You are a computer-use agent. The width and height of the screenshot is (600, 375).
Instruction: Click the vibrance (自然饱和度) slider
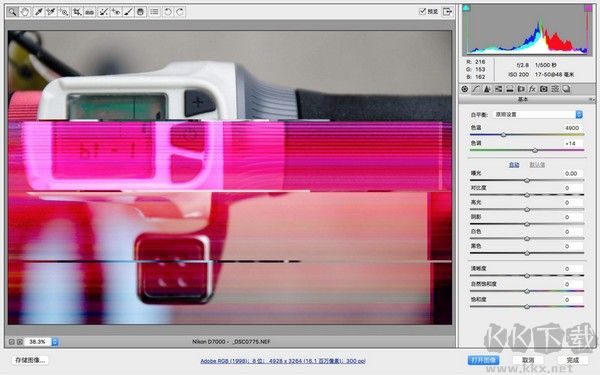click(x=527, y=291)
